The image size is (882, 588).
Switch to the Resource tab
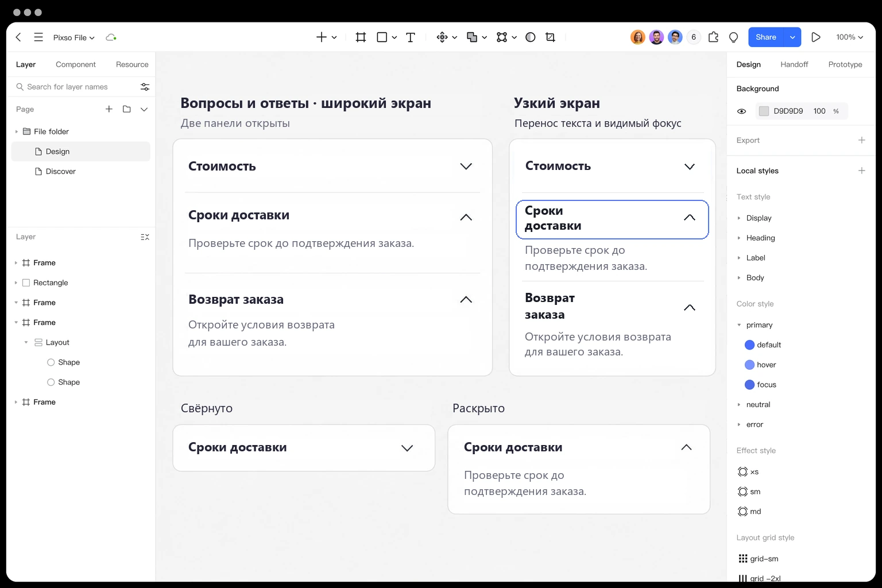click(x=132, y=64)
